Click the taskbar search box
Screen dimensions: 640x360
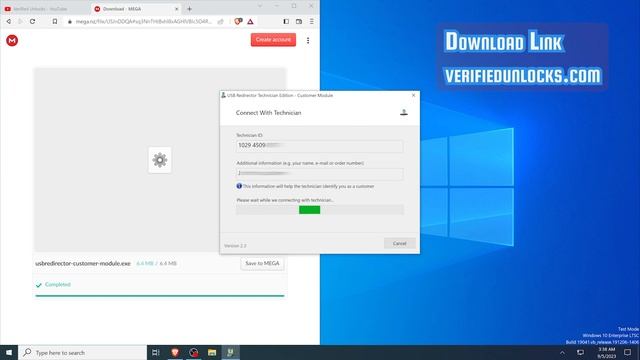tap(82, 352)
